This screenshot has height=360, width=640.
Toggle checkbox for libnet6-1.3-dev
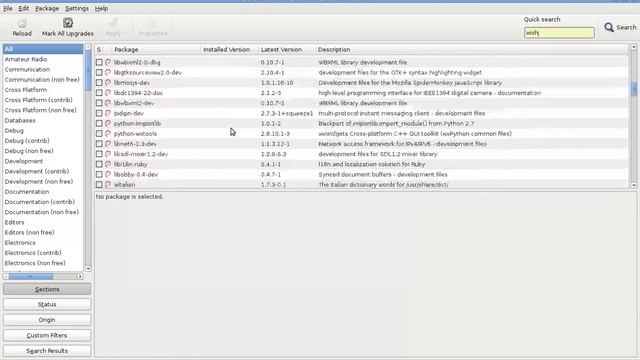99,144
